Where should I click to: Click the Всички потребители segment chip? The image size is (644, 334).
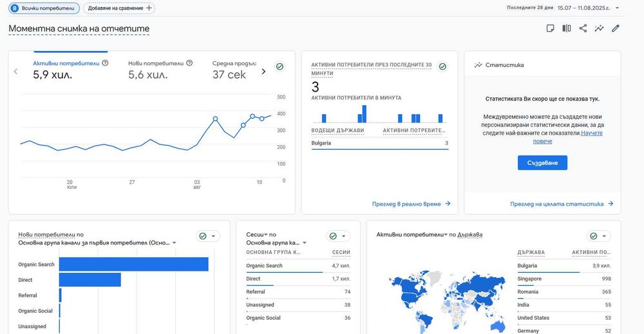coord(44,8)
